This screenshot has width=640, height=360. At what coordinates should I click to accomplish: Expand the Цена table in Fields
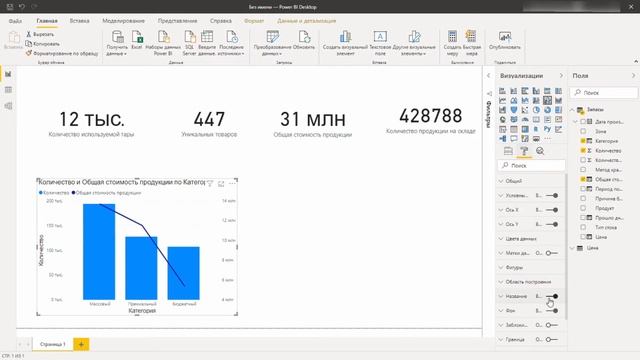click(572, 248)
